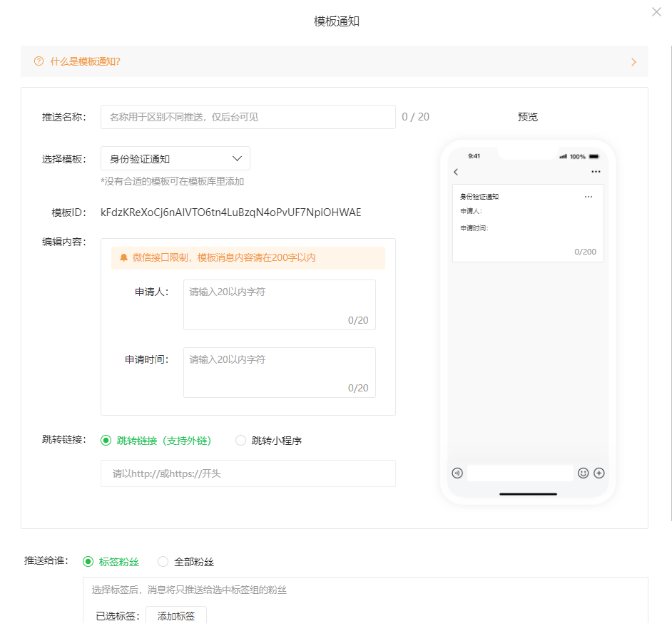The image size is (672, 641).
Task: Open the 选择模板 dropdown
Action: tap(175, 158)
